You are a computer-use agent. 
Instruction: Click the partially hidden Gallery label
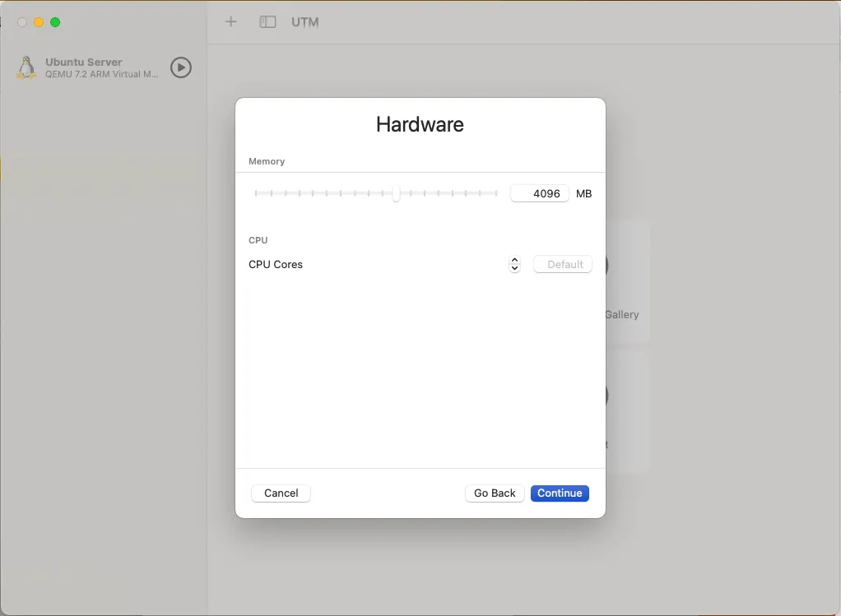tap(622, 315)
